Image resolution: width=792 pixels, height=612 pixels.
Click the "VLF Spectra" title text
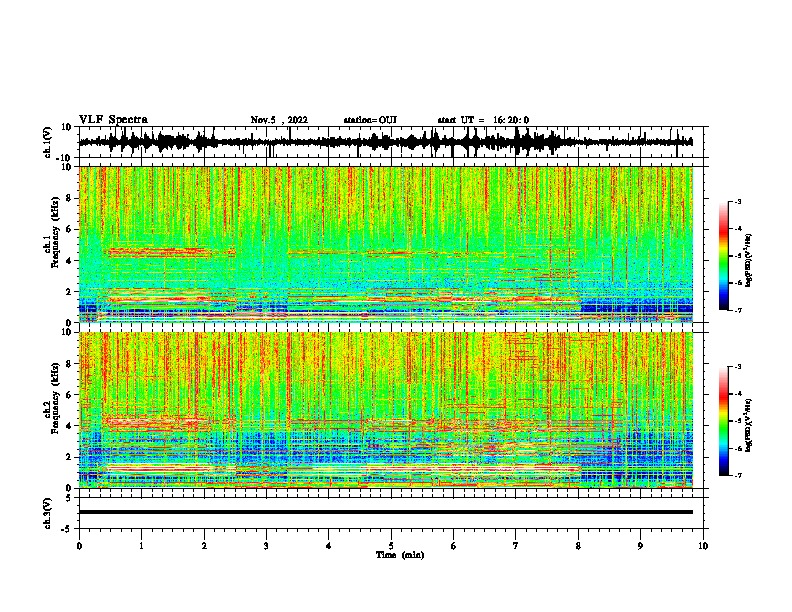(113, 120)
